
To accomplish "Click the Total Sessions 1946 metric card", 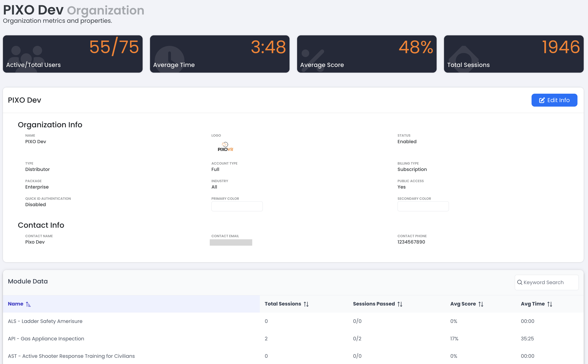I will click(x=513, y=54).
